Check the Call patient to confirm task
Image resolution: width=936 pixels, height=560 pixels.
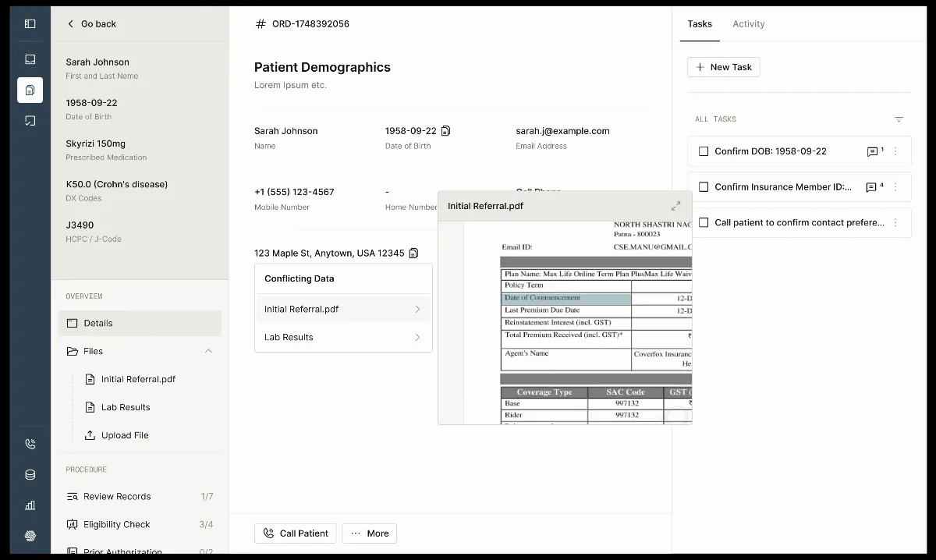(x=704, y=222)
